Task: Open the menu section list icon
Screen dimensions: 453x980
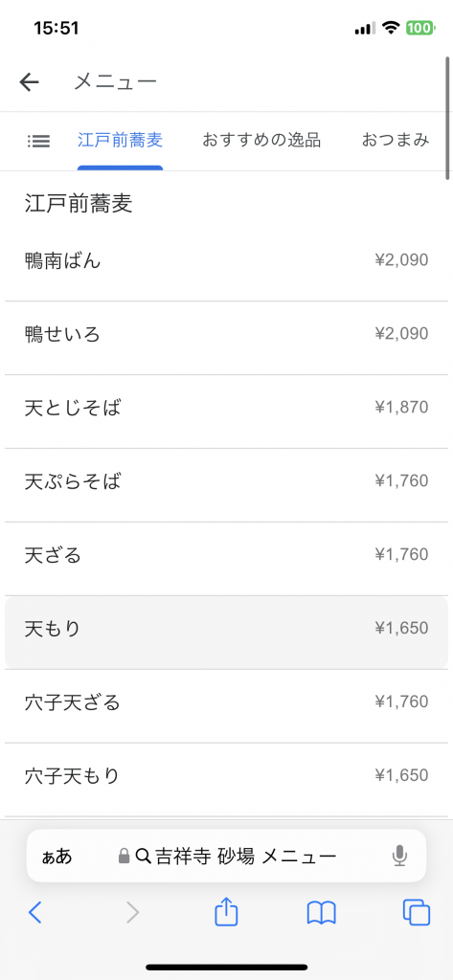Action: point(39,142)
